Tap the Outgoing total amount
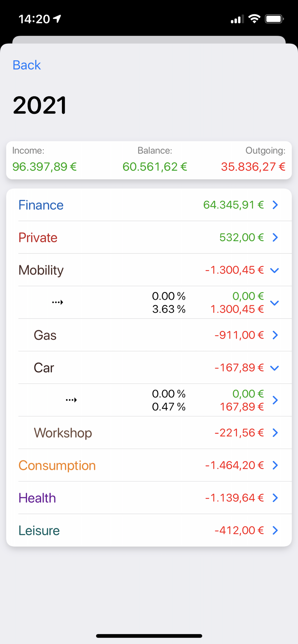 pyautogui.click(x=253, y=167)
